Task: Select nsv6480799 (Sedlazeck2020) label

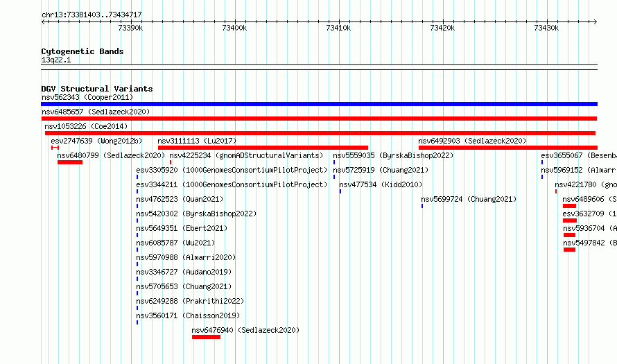Action: pyautogui.click(x=111, y=155)
